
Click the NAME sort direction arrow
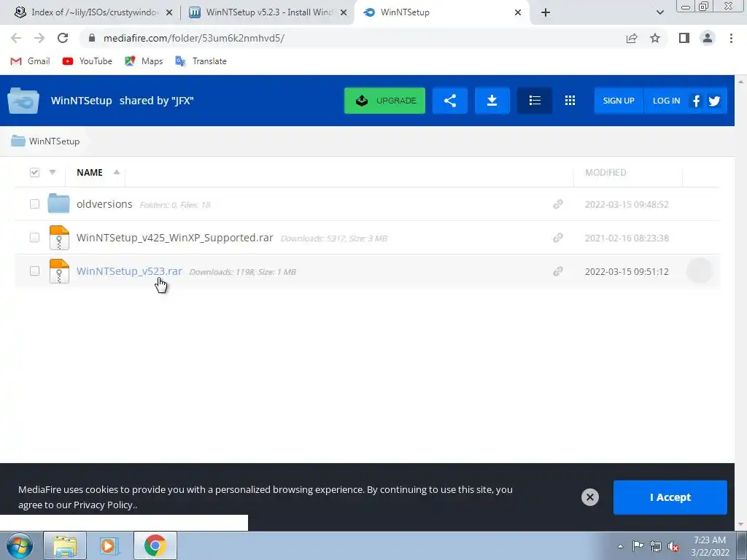[116, 172]
